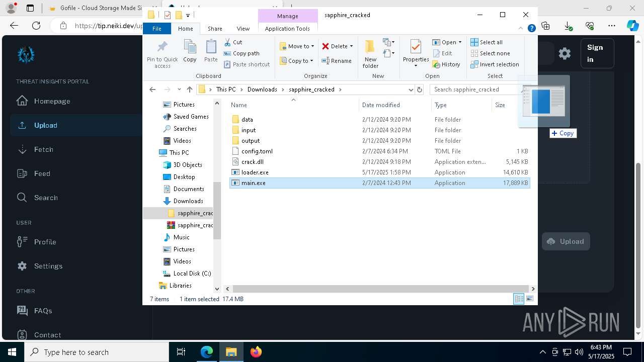Click the navigation pane vertical scrollbar

[217, 211]
